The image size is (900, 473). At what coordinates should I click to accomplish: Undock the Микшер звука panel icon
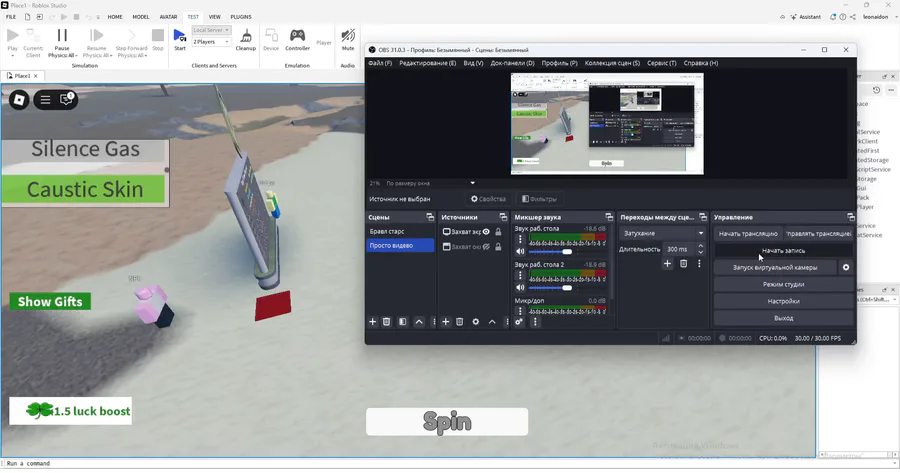(x=609, y=217)
